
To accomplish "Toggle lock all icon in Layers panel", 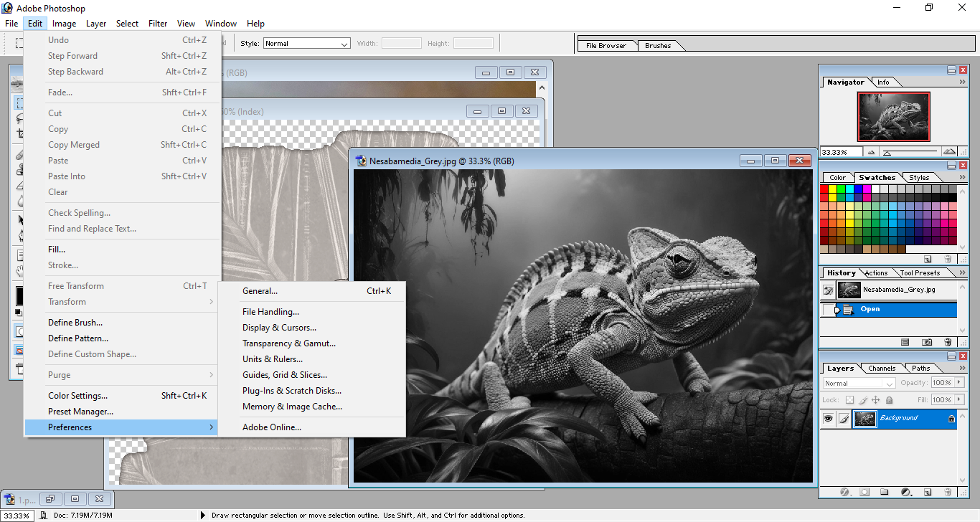I will pyautogui.click(x=889, y=400).
